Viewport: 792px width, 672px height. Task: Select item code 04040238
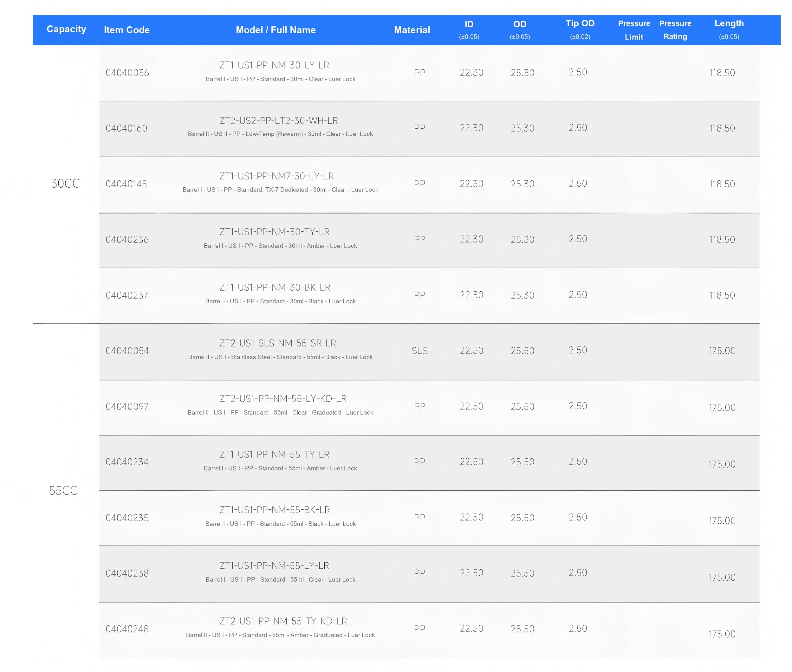click(127, 573)
